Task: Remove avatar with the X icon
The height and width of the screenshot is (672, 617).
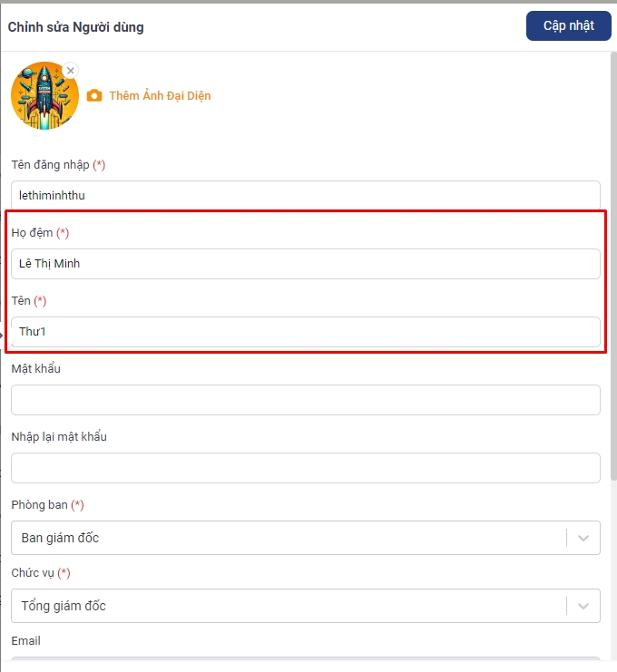Action: pos(71,71)
